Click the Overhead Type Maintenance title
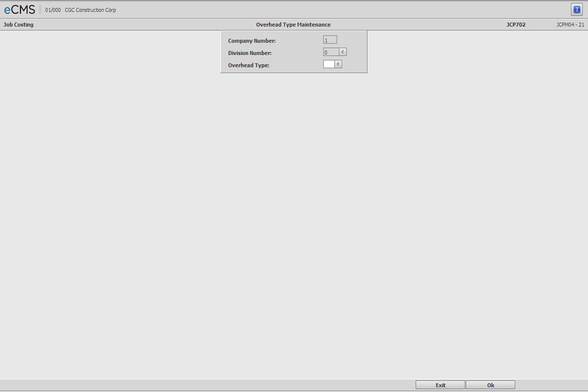The width and height of the screenshot is (588, 392). (x=293, y=25)
